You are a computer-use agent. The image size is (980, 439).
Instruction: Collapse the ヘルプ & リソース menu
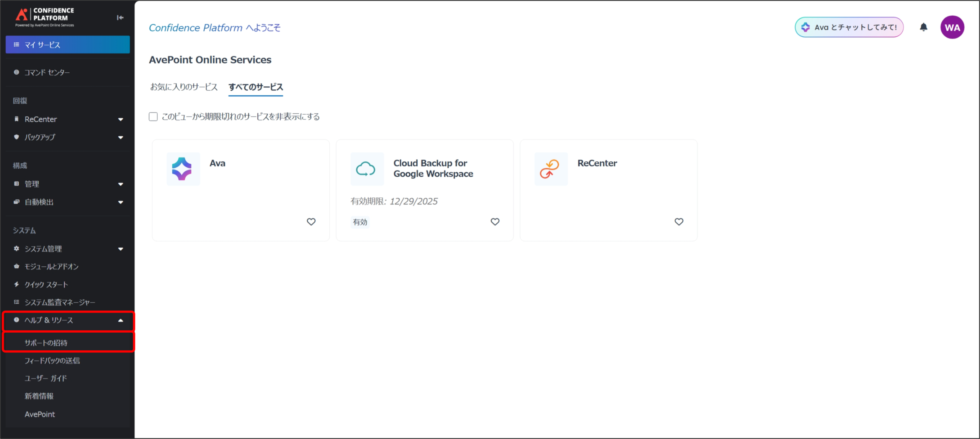coord(121,320)
